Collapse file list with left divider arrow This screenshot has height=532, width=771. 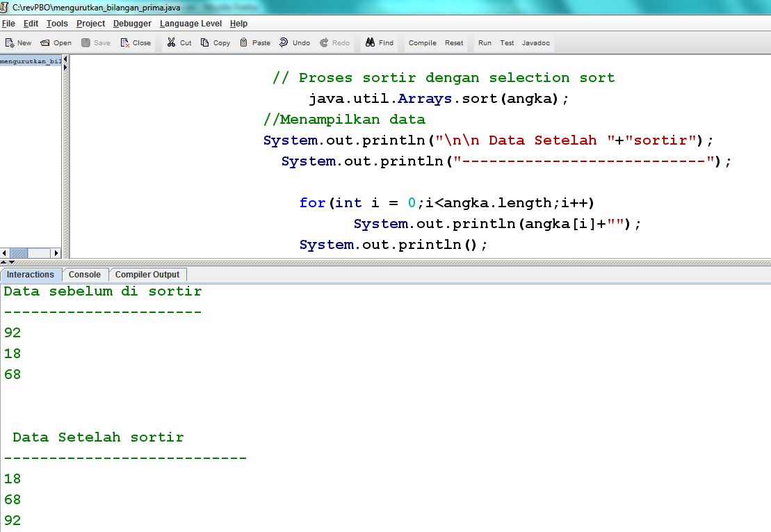[x=65, y=59]
